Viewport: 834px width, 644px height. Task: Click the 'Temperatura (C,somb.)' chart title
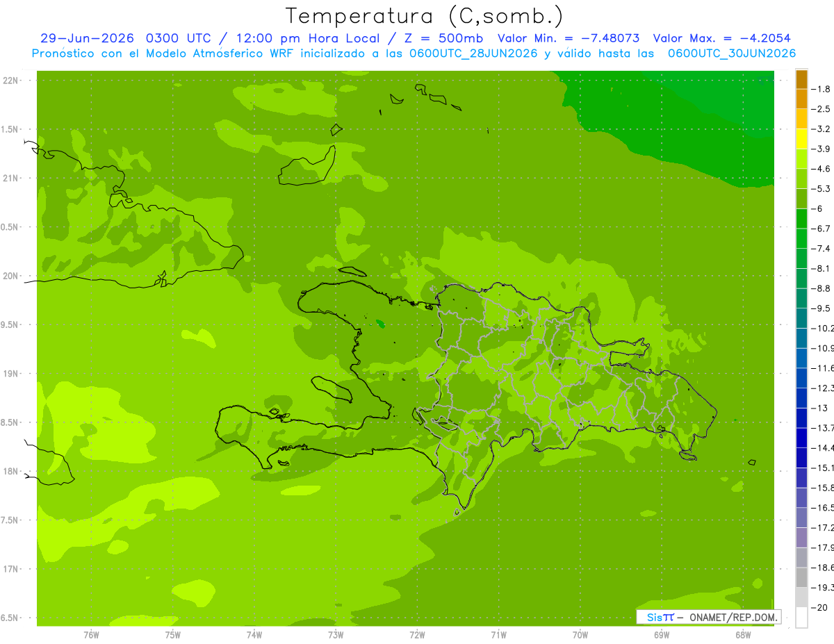click(x=425, y=16)
